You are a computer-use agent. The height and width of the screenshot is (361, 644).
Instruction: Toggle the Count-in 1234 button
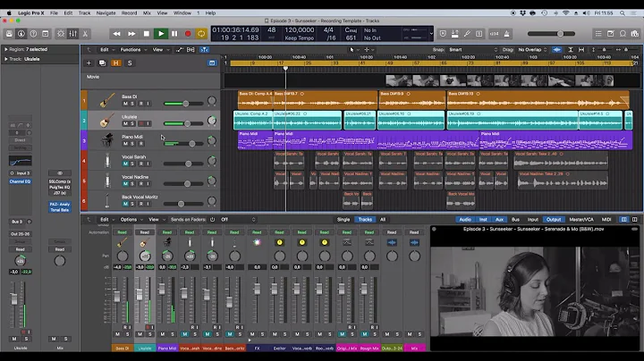click(494, 34)
